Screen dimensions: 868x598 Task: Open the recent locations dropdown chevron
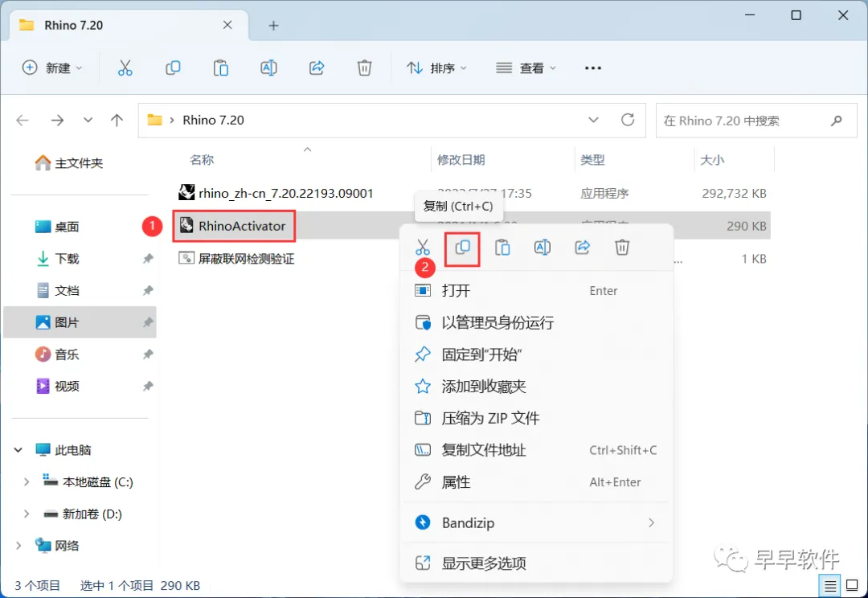point(88,120)
